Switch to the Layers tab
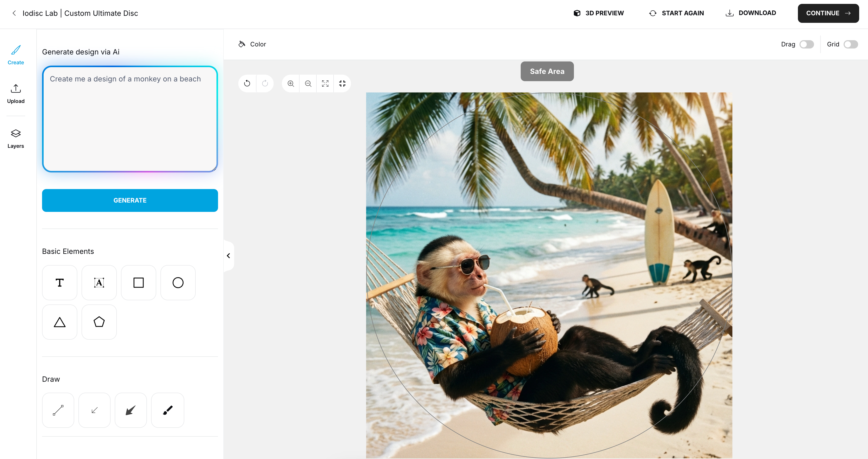The width and height of the screenshot is (868, 459). [16, 138]
